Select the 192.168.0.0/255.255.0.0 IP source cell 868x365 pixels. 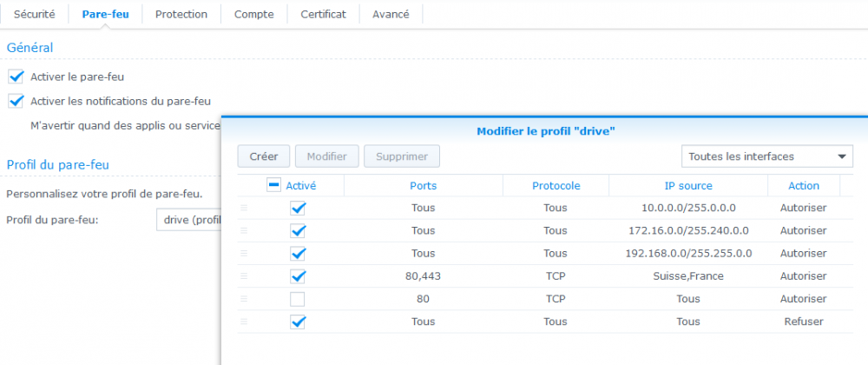pos(688,254)
